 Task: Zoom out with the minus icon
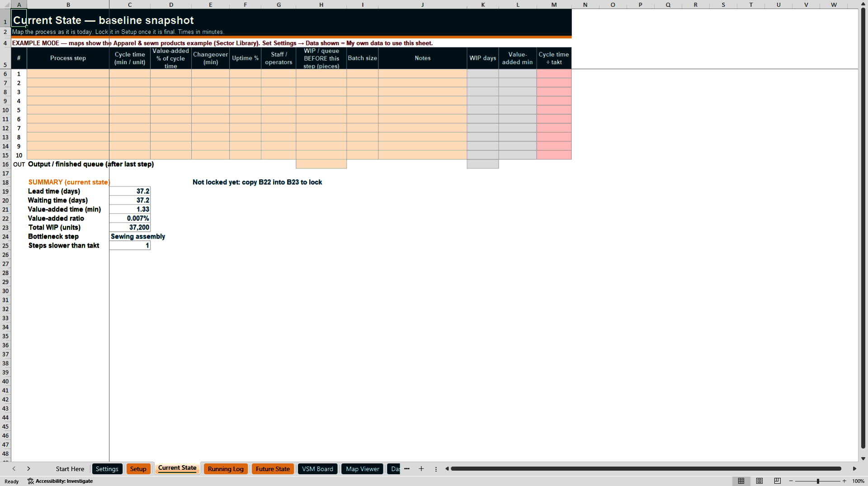tap(791, 481)
